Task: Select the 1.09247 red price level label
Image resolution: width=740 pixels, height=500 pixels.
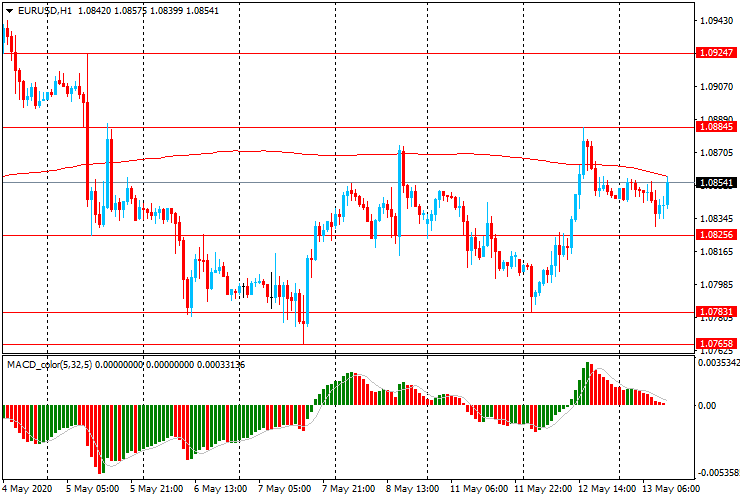Action: point(716,52)
